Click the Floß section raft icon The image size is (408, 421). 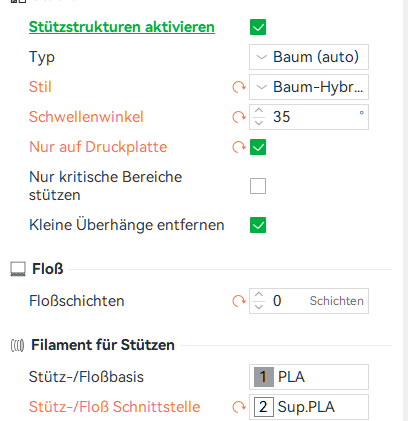pos(18,269)
